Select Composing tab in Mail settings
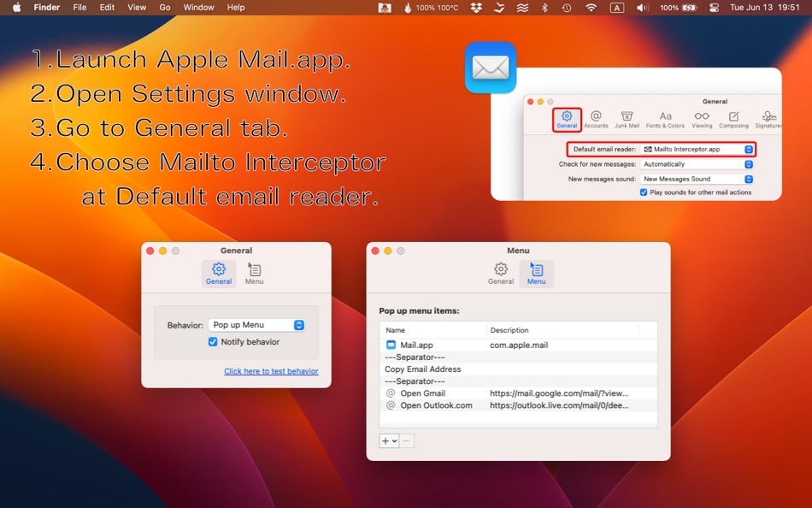The height and width of the screenshot is (508, 812). (733, 119)
